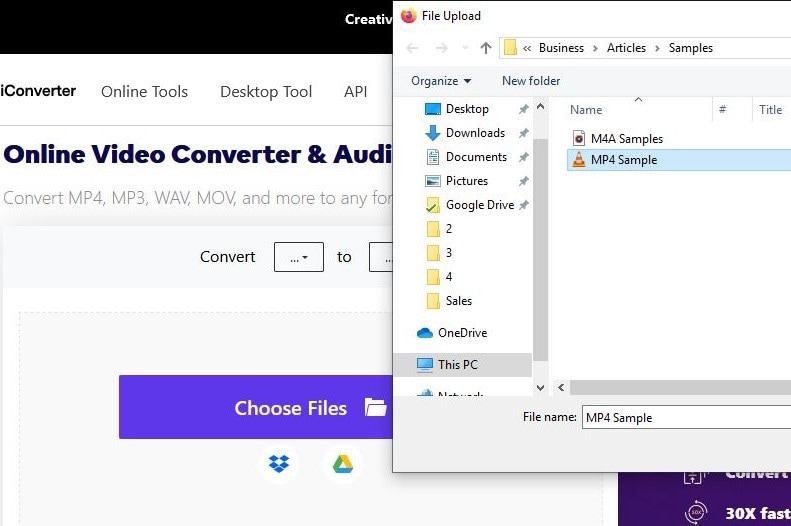Sort files by the Title column
Viewport: 791px width, 526px height.
click(x=770, y=109)
